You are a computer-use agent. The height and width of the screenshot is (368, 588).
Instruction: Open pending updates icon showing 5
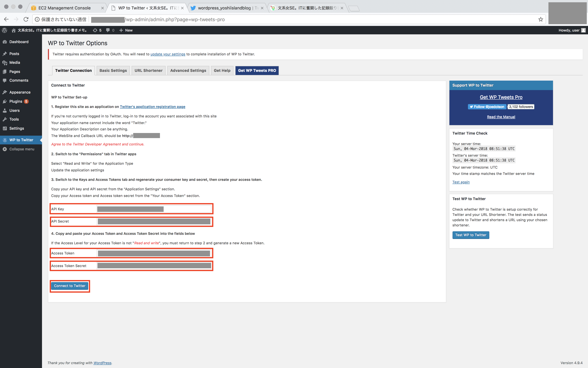click(x=97, y=30)
